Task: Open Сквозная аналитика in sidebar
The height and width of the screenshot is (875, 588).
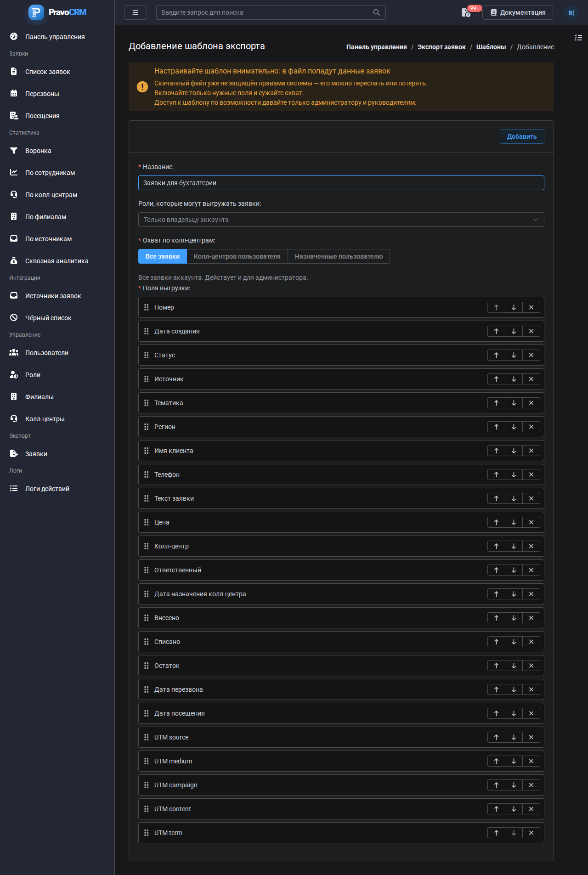Action: tap(57, 261)
